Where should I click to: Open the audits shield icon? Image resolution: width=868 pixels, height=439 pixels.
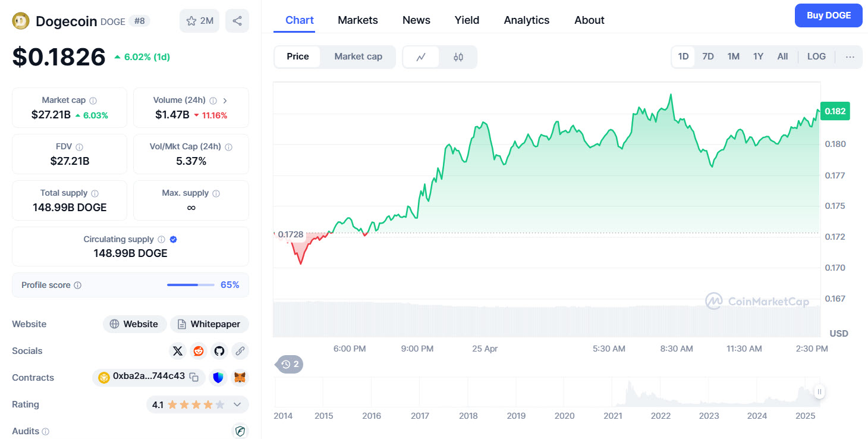pos(240,431)
